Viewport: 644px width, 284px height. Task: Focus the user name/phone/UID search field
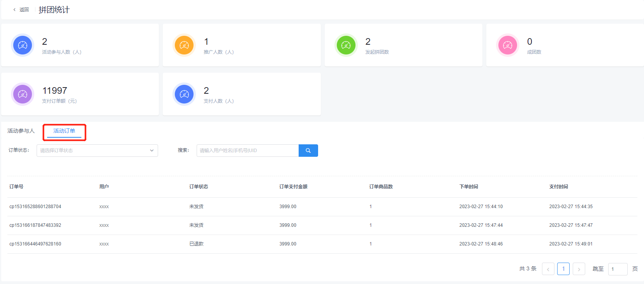click(x=247, y=151)
